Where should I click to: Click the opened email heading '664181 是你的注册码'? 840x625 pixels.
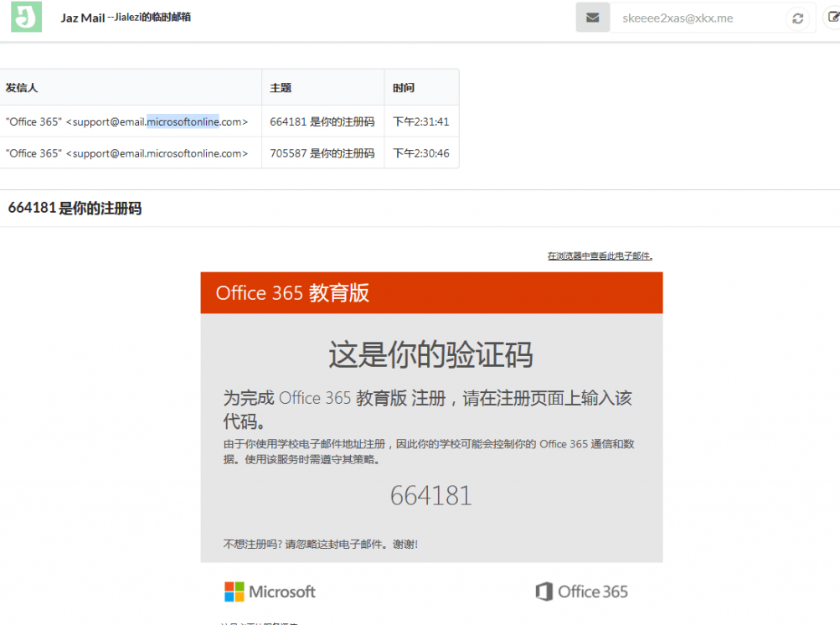point(75,208)
